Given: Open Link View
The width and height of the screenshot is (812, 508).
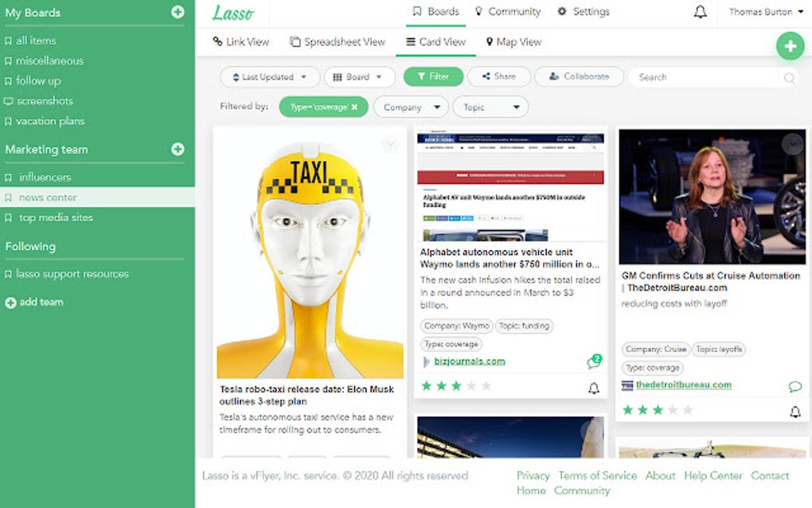Looking at the screenshot, I should (241, 41).
